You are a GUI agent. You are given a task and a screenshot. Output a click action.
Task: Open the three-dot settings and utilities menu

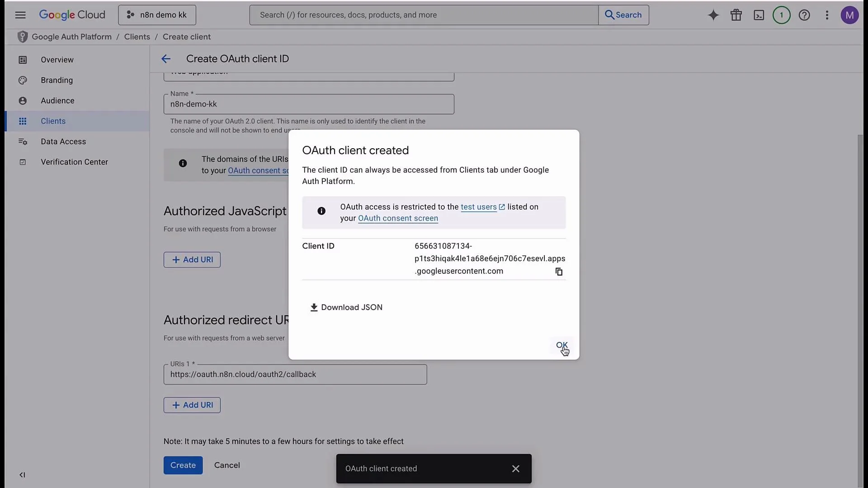click(827, 15)
